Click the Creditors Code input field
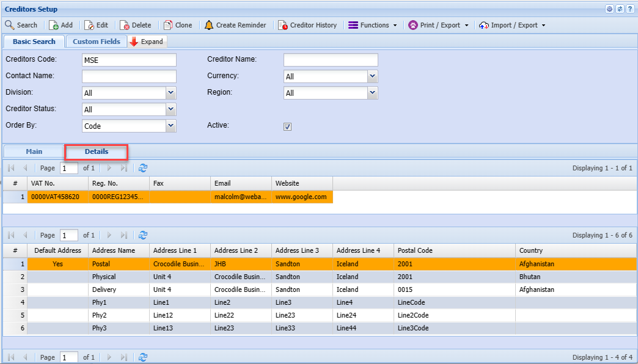 [x=129, y=60]
